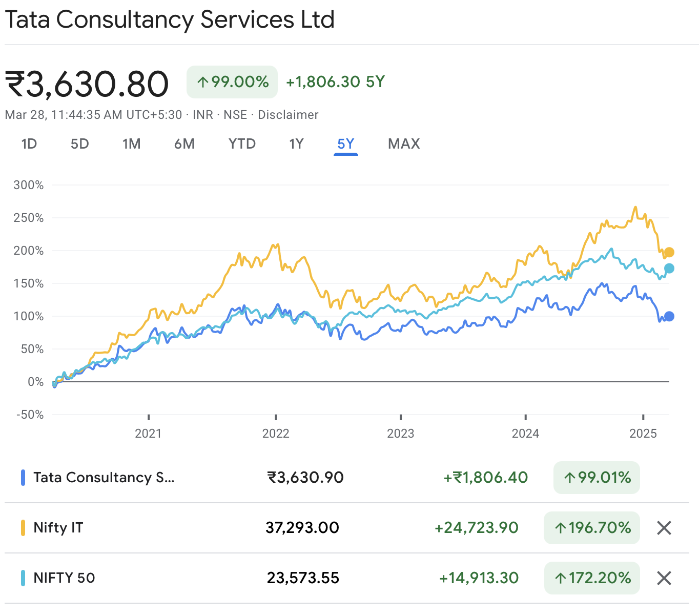The width and height of the screenshot is (699, 616).
Task: Open the Nifty IT index row
Action: (x=58, y=528)
